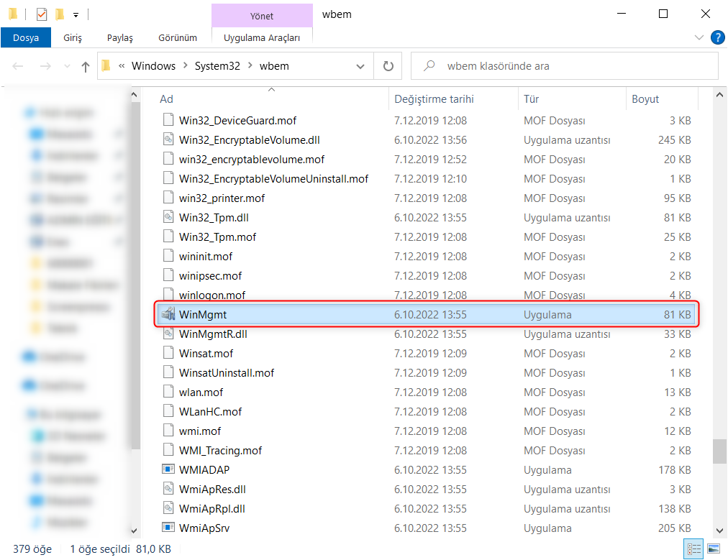Click navigation pane scroll down arrow

pos(135,531)
